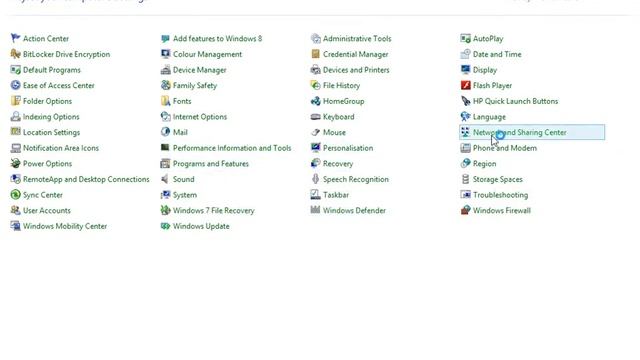Screen dimensions: 640x360
Task: Click the Mail icon
Action: pyautogui.click(x=165, y=132)
